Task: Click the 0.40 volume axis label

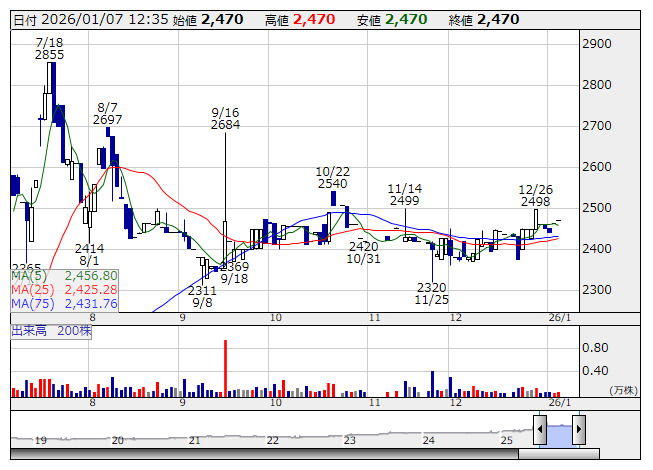Action: tap(595, 371)
